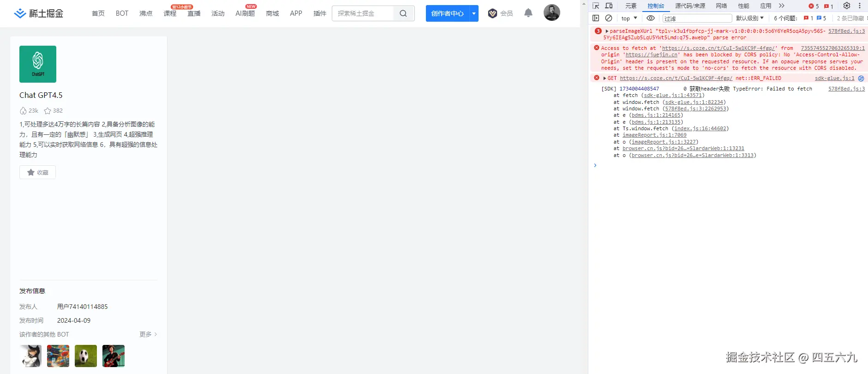Open the 默认级别 log level dropdown

pos(749,18)
